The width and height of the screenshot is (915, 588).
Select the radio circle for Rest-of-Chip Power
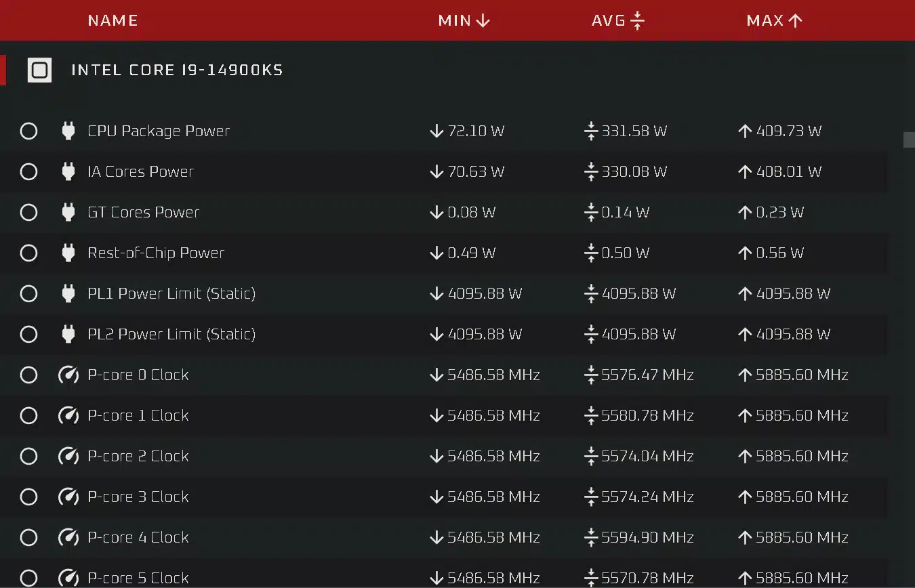[x=28, y=253]
